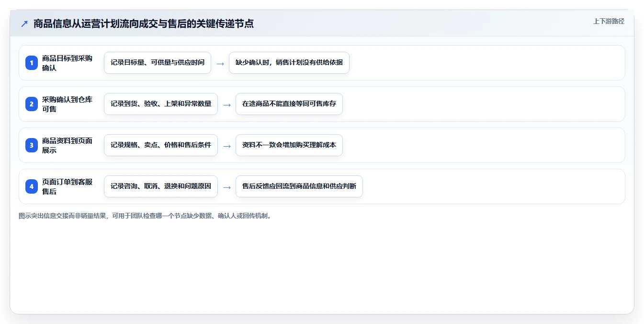This screenshot has width=644, height=324.
Task: Click the arrow after '记录咨询、取消、退换和问题原因'
Action: (227, 187)
